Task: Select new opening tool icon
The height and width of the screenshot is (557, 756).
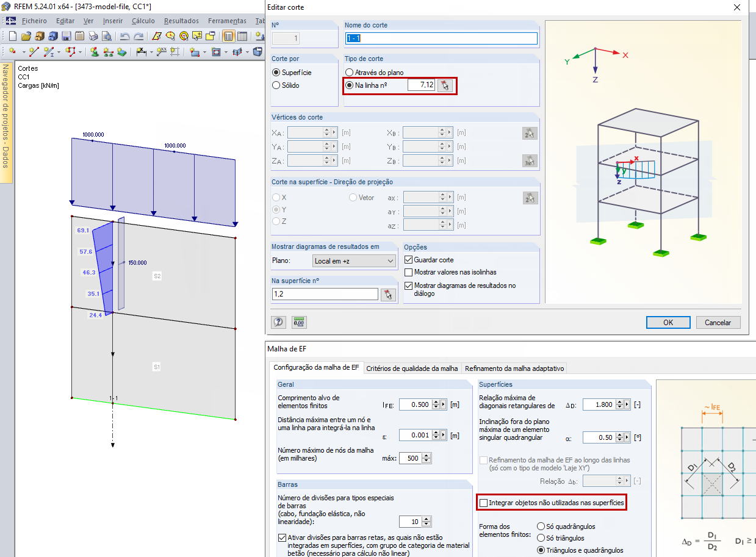Action: coord(216,52)
